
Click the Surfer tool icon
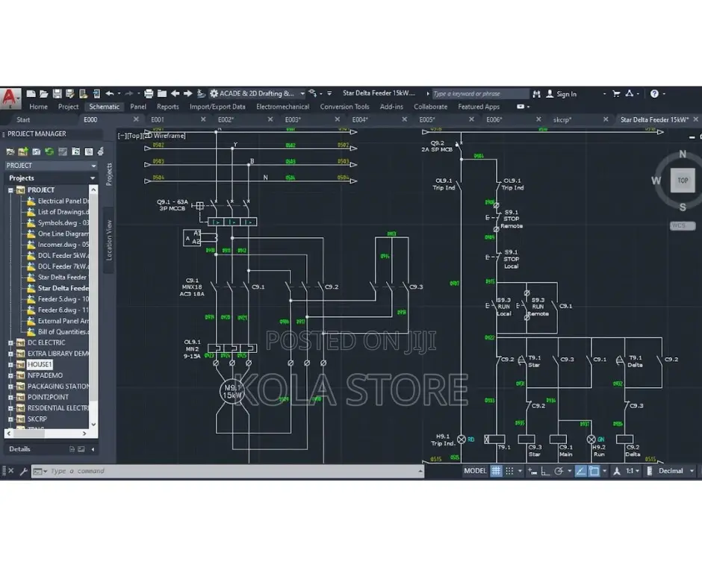[201, 93]
